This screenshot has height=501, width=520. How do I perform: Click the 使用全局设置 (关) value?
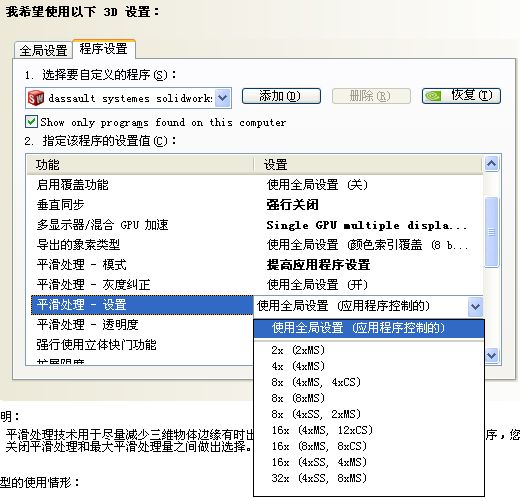pyautogui.click(x=317, y=185)
